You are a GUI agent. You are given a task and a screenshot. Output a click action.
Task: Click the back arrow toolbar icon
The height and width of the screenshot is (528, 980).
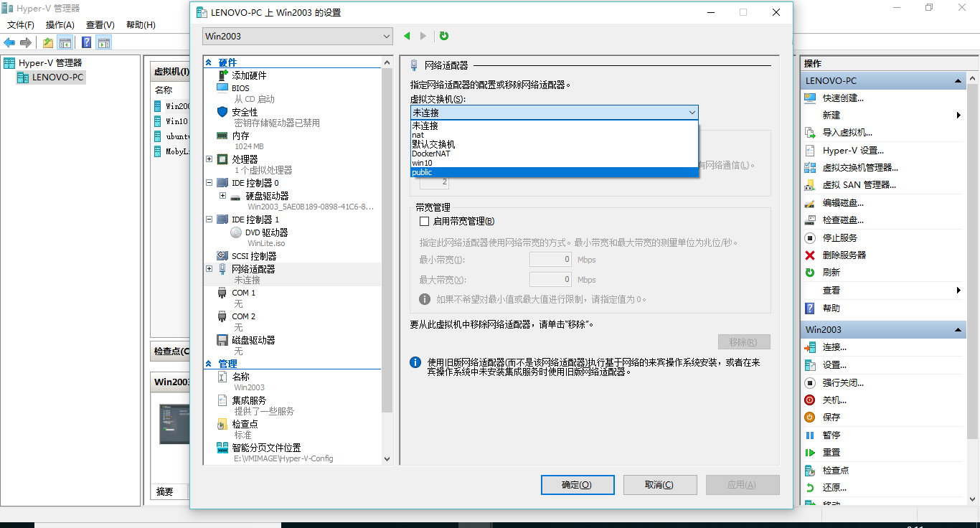9,43
